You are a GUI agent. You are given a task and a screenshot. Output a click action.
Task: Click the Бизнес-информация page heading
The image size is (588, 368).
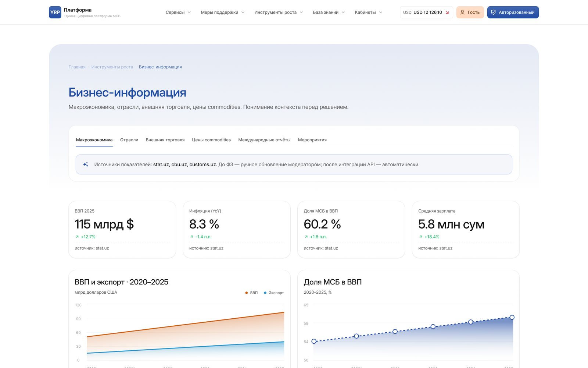click(127, 92)
